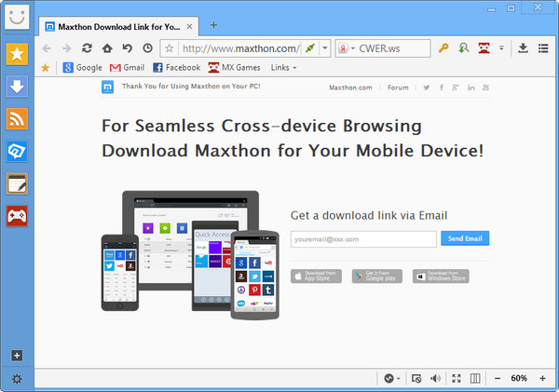Click the email address input field
Image resolution: width=559 pixels, height=392 pixels.
click(x=362, y=239)
